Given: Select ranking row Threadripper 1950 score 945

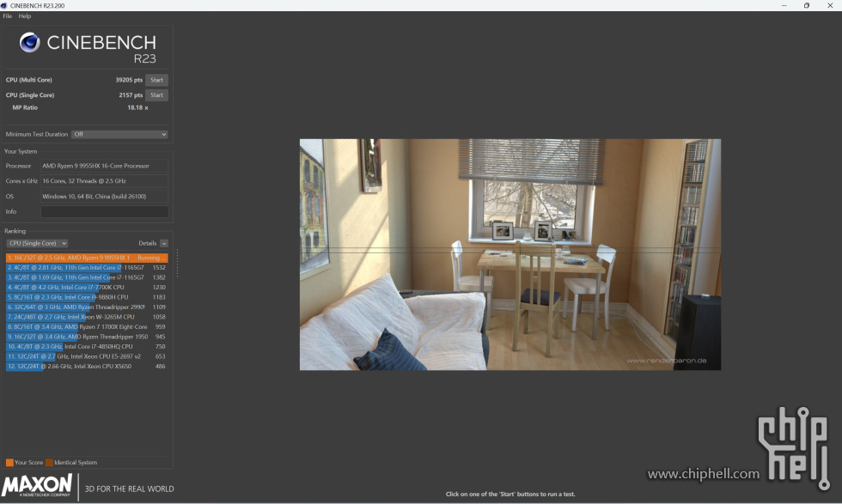Looking at the screenshot, I should 87,337.
